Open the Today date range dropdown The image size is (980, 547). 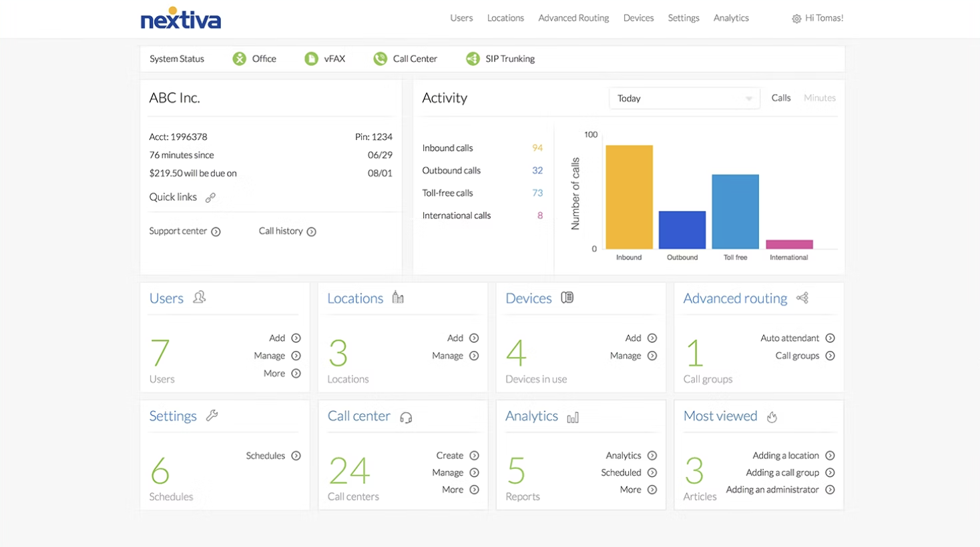[x=684, y=98]
